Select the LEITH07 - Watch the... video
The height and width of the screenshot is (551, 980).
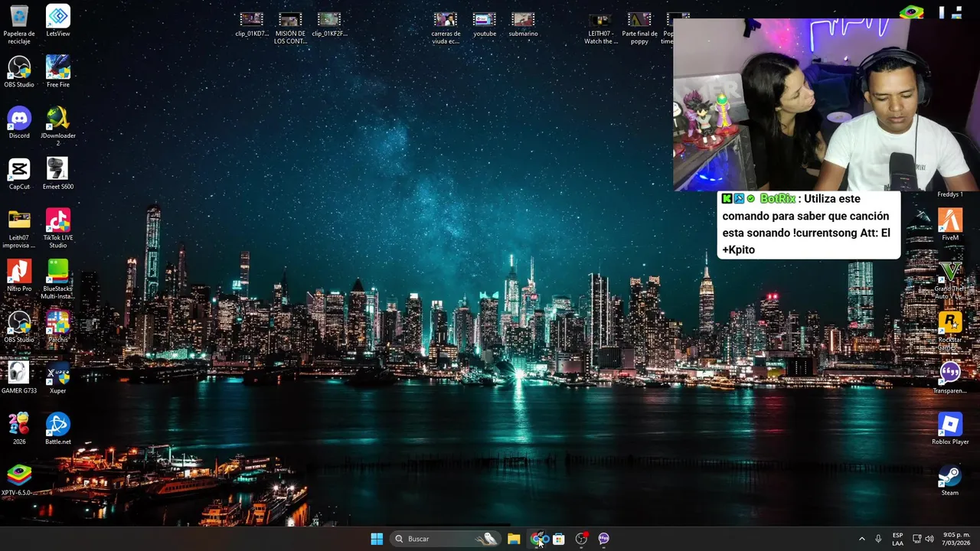[600, 28]
